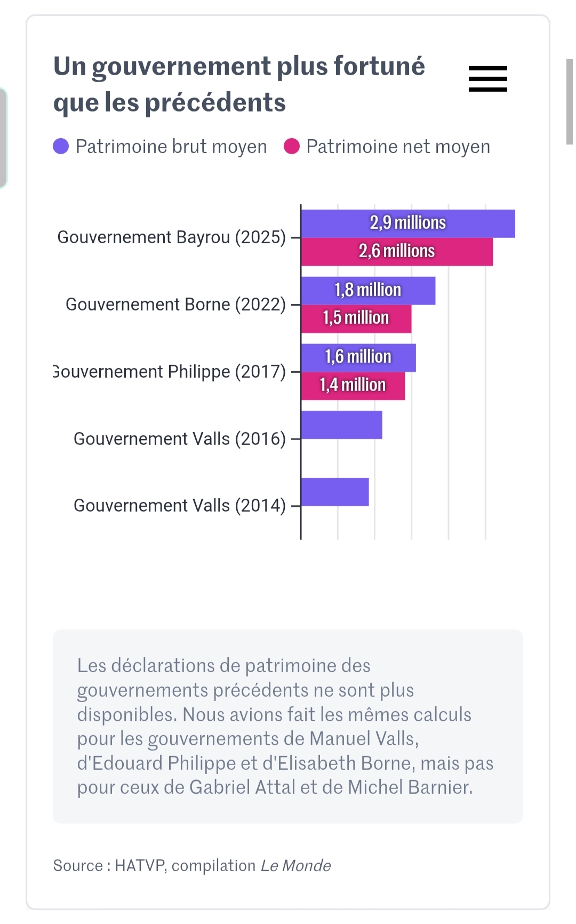576x924 pixels.
Task: Click the Gouvernement Borne (2022) axis label
Action: click(175, 304)
